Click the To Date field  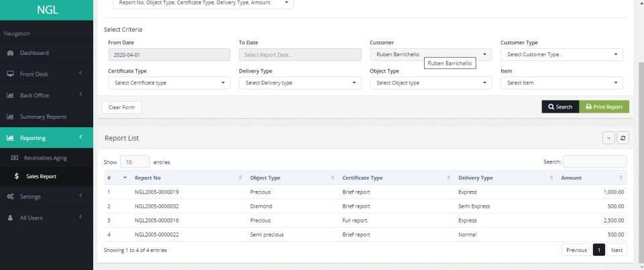click(x=301, y=54)
